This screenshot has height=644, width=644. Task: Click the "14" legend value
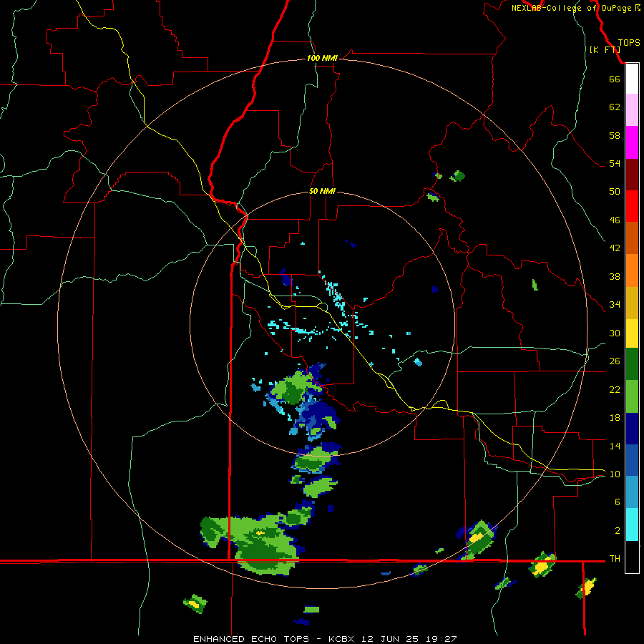tap(615, 446)
